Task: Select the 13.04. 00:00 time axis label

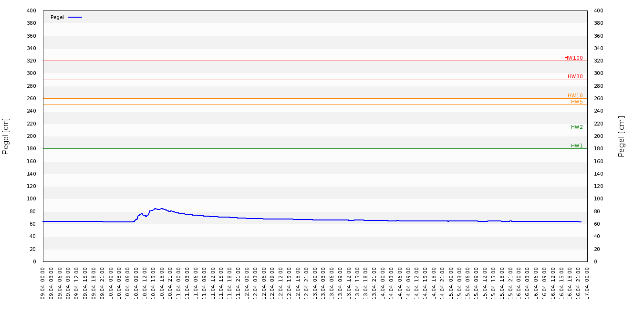Action: (315, 283)
